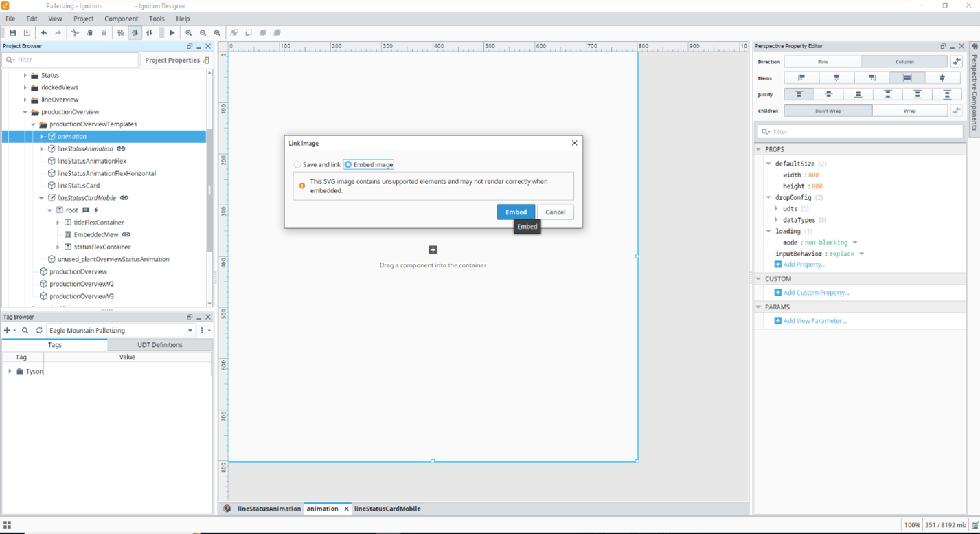This screenshot has width=980, height=534.
Task: Expand the titleFlexContainer node
Action: click(x=58, y=223)
